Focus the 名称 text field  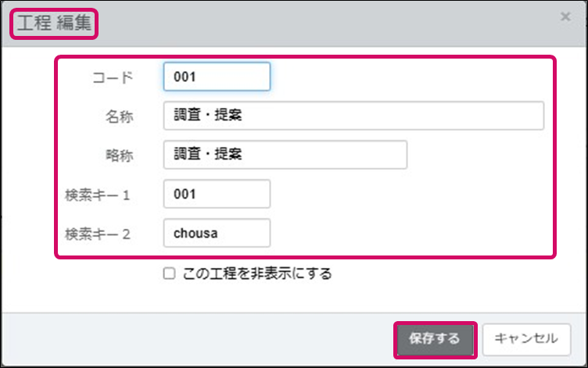tap(353, 116)
